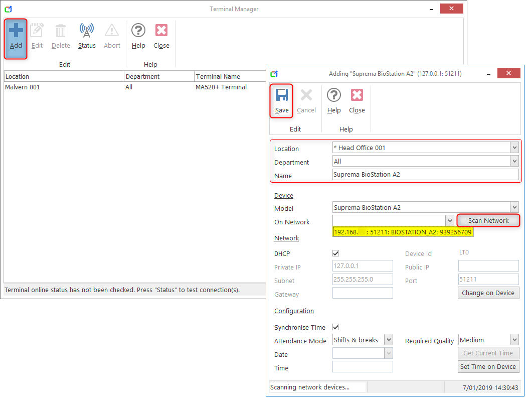
Task: Sort by Terminal Name column header
Action: (x=230, y=76)
